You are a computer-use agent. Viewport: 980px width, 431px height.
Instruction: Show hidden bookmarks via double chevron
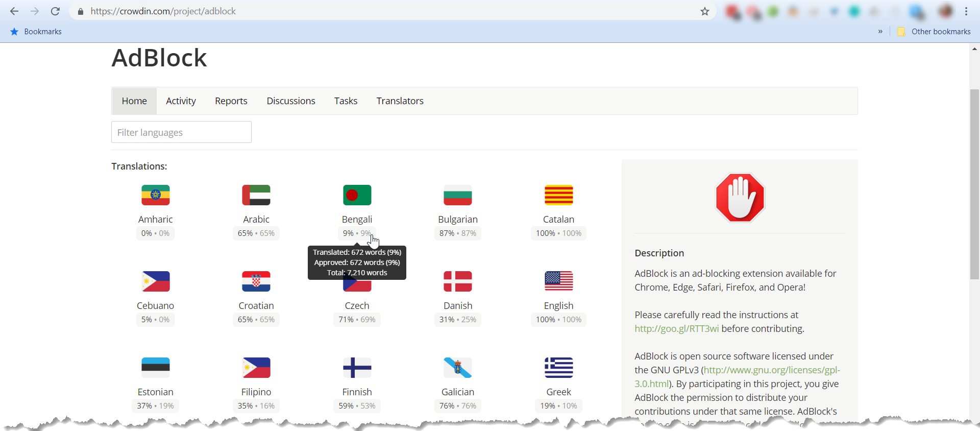click(880, 32)
